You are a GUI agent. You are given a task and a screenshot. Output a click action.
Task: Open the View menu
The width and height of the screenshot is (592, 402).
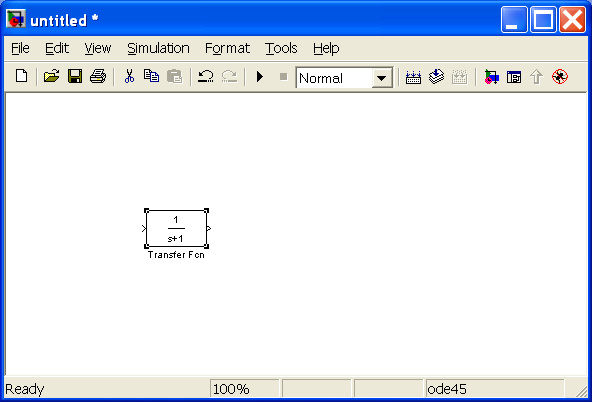coord(98,48)
